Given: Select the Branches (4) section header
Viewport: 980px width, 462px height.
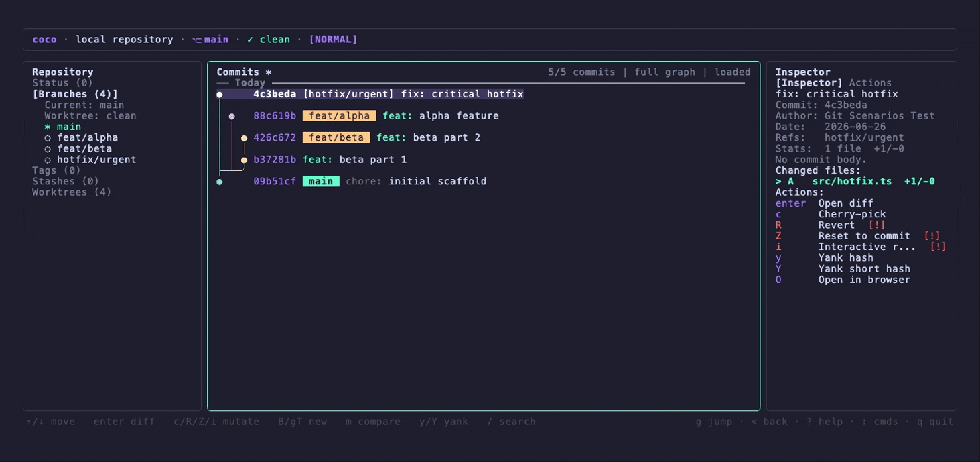Looking at the screenshot, I should [75, 94].
